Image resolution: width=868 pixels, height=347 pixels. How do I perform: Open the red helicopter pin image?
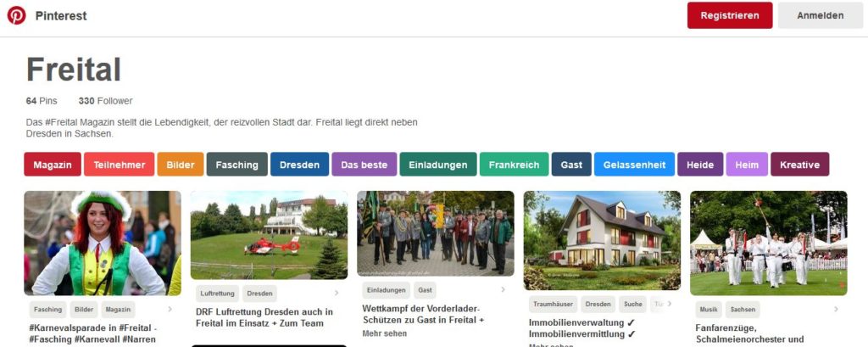click(269, 235)
